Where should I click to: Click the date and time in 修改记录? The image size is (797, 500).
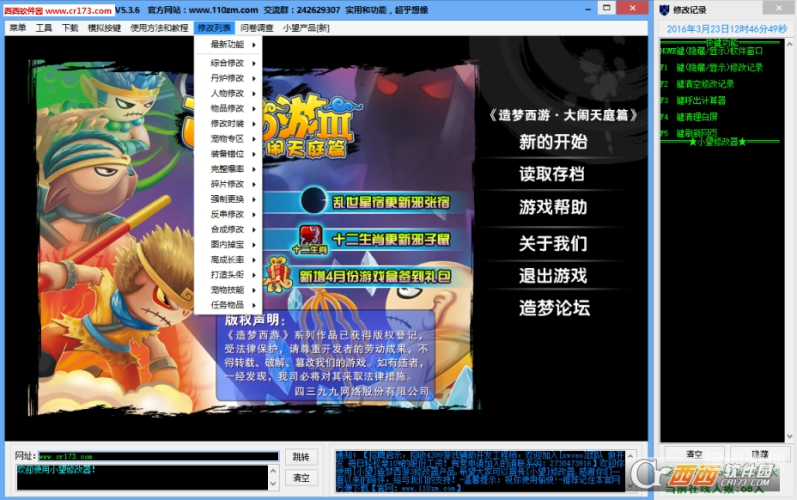pos(727,29)
